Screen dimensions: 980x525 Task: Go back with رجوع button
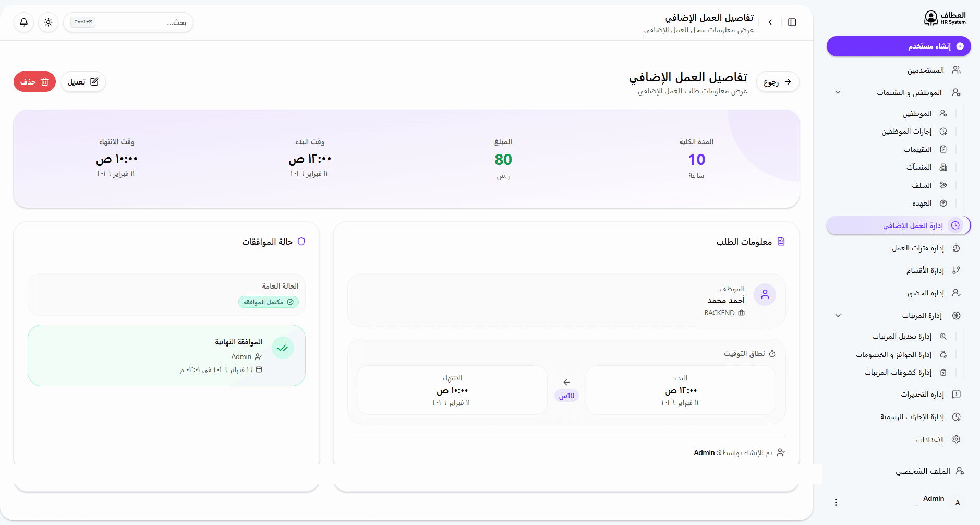777,82
